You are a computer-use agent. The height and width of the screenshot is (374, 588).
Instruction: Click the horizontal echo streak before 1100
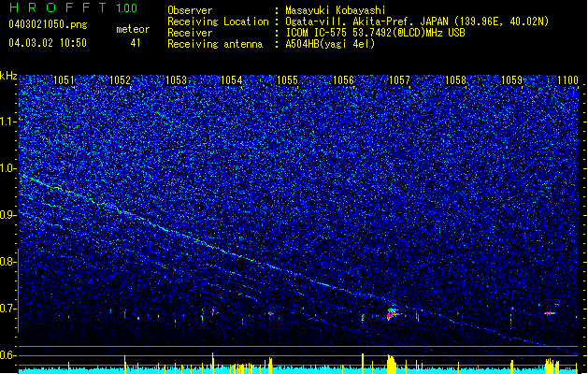550,313
